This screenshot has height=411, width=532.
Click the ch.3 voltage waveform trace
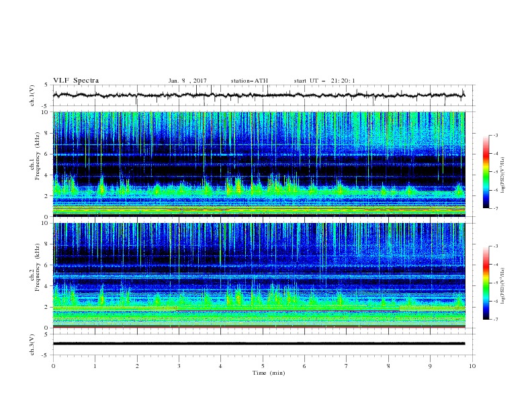(259, 344)
